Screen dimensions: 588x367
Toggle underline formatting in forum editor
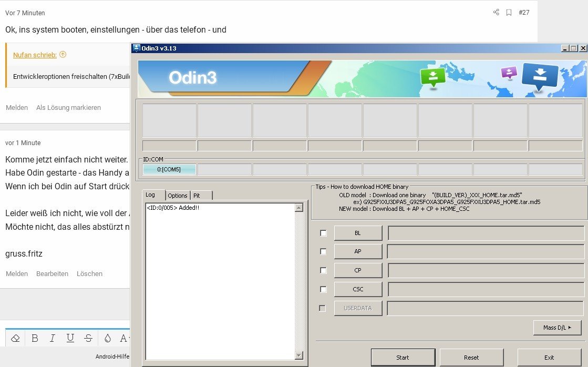tap(70, 338)
